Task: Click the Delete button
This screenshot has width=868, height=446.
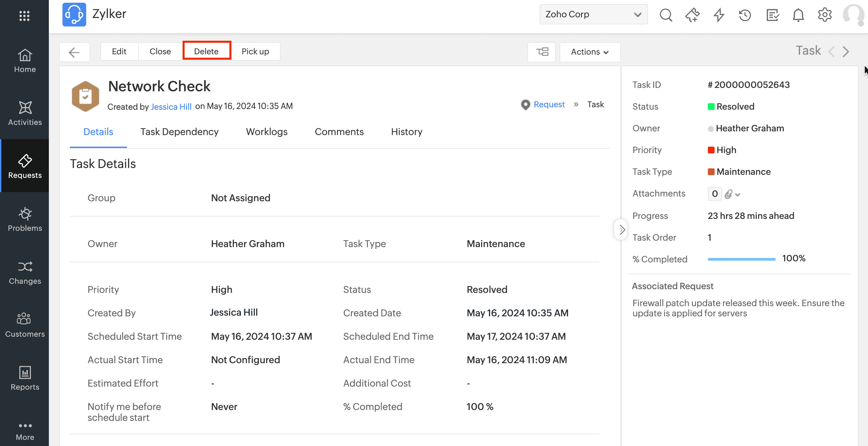Action: [206, 51]
